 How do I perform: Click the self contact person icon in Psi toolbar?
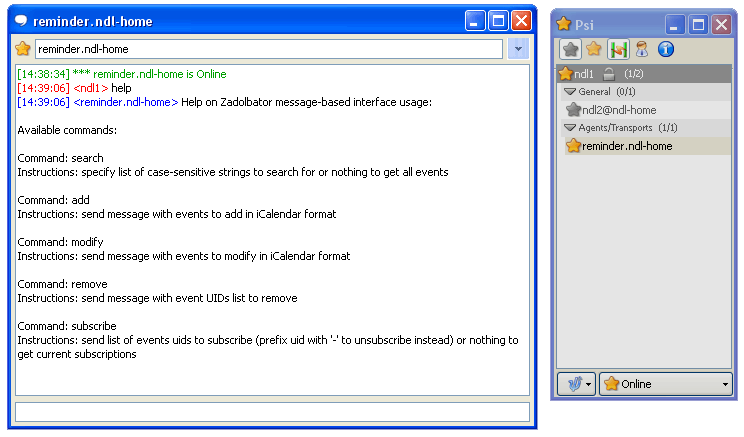point(642,49)
